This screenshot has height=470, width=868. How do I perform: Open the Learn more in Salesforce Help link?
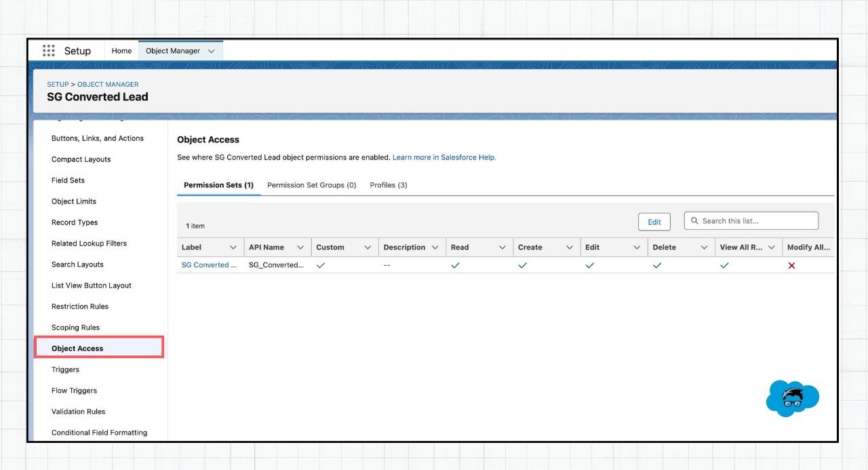pos(444,157)
